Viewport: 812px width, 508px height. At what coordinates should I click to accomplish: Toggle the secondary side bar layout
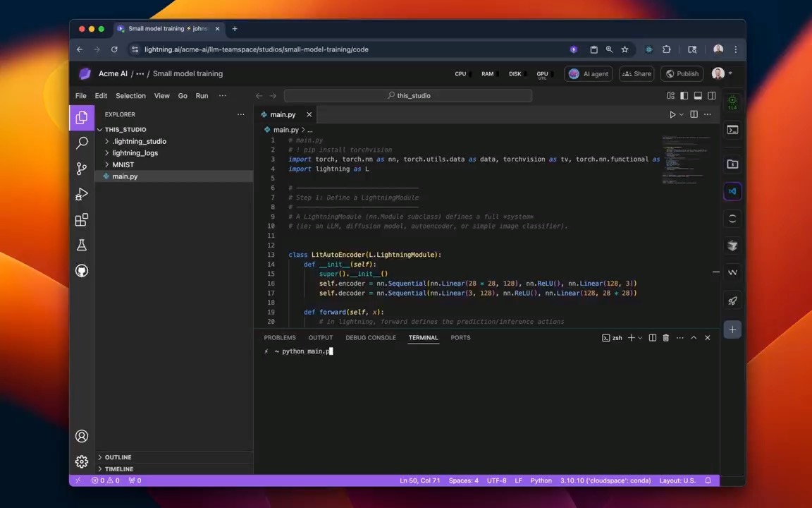(x=712, y=95)
